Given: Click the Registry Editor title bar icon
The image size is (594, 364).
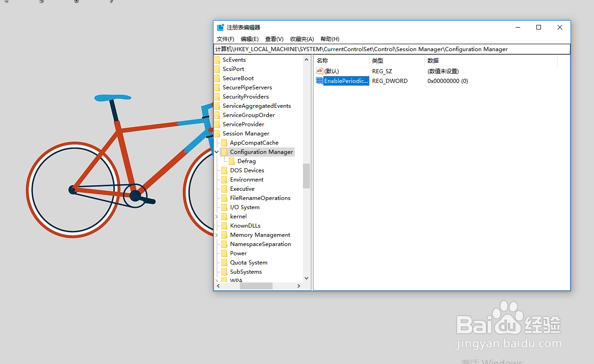Looking at the screenshot, I should tap(220, 28).
